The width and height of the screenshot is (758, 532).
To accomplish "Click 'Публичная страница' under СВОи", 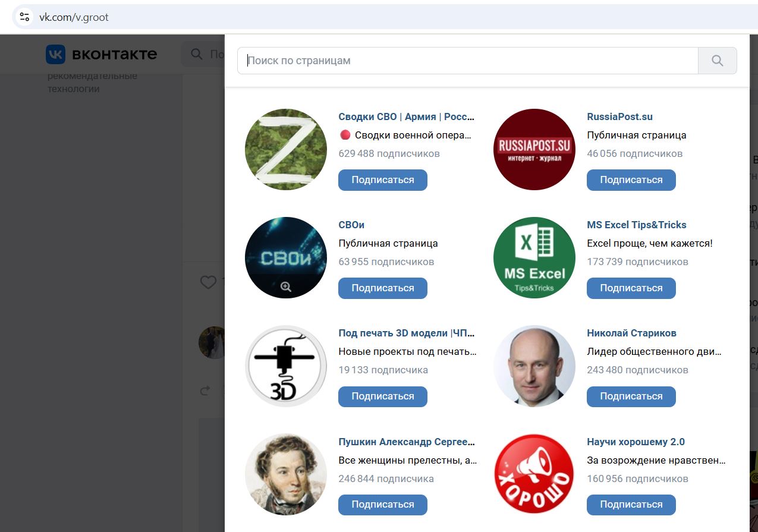I will (388, 243).
